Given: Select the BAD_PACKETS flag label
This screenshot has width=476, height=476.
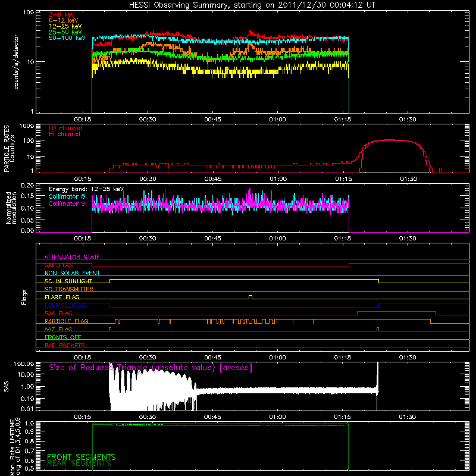Looking at the screenshot, I should click(65, 345).
